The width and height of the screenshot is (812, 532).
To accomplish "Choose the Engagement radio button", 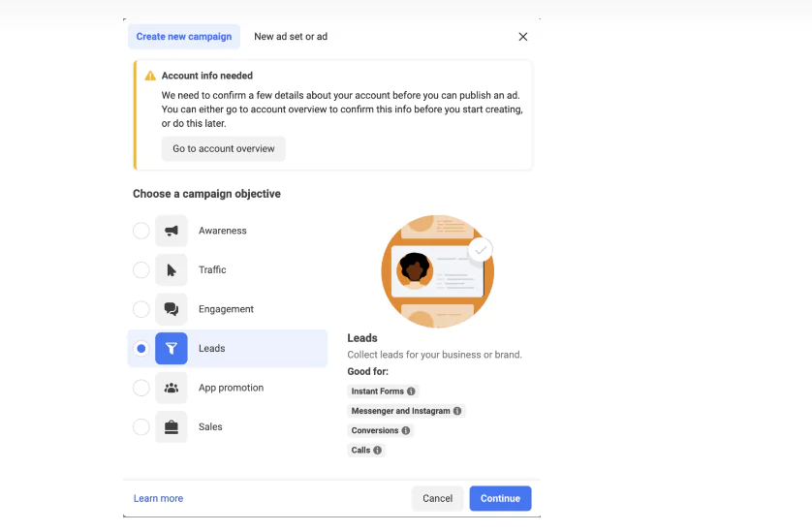I will click(141, 309).
